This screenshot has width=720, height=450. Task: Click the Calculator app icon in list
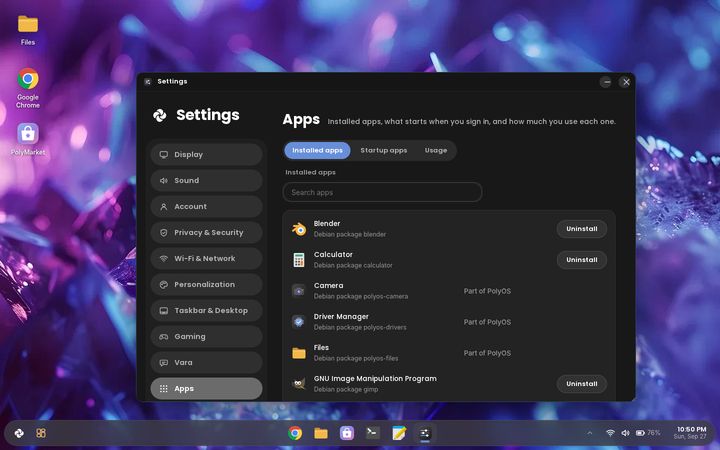click(299, 260)
